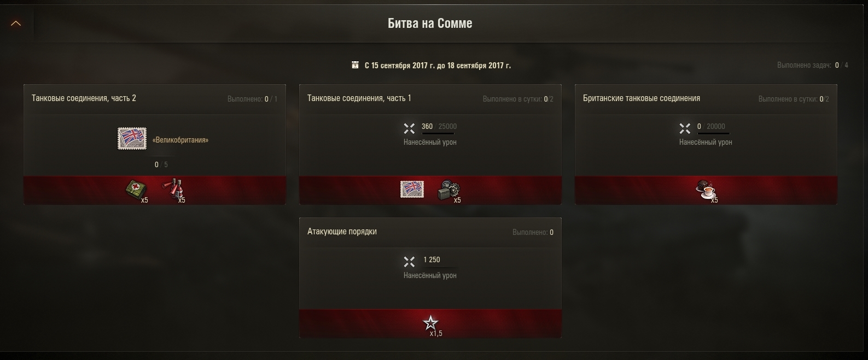Open the Танковые соединения, часть 1 mission title
Screen dimensions: 868x360
click(x=359, y=98)
